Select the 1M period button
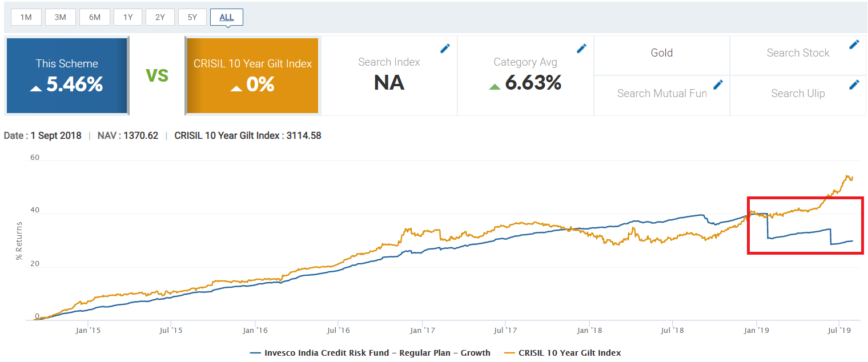This screenshot has width=868, height=362. (26, 17)
